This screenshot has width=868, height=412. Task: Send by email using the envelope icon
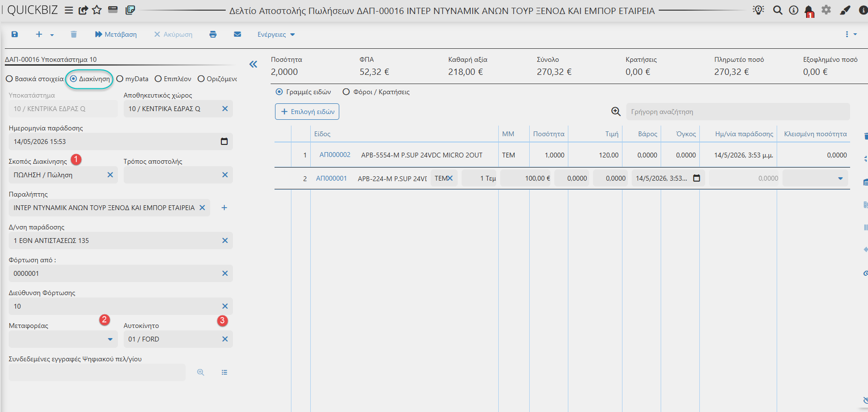(237, 34)
